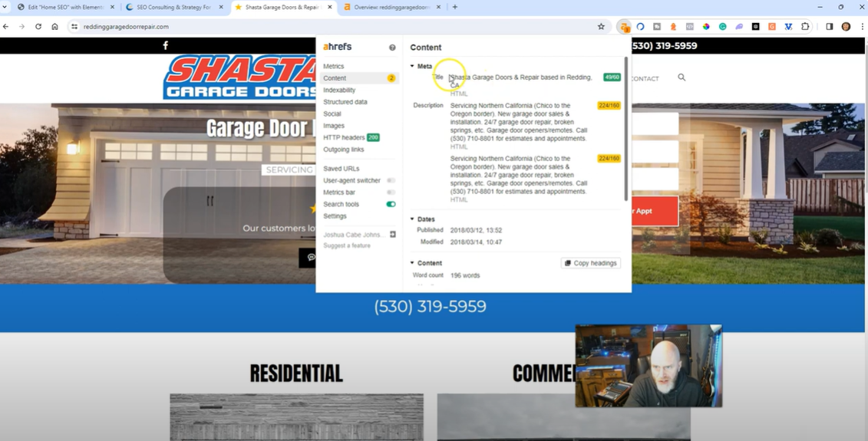Click the Suggest a feature link
Viewport: 868px width, 441px height.
click(347, 245)
